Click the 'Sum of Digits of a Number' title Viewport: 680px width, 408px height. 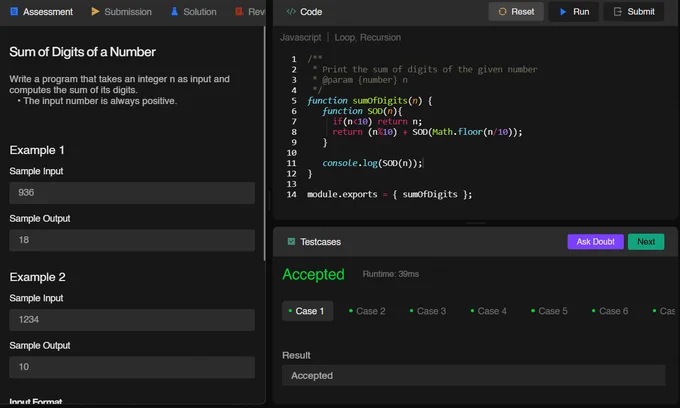tap(82, 52)
